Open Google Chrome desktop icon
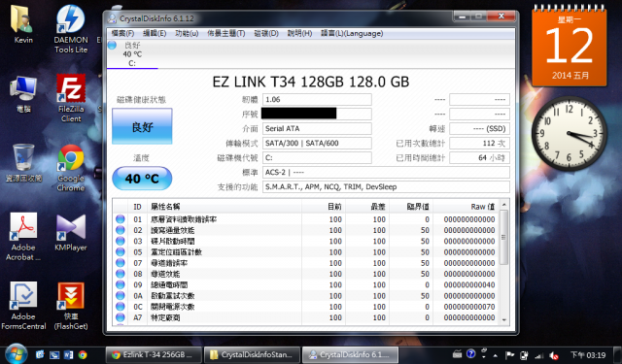 pyautogui.click(x=71, y=168)
